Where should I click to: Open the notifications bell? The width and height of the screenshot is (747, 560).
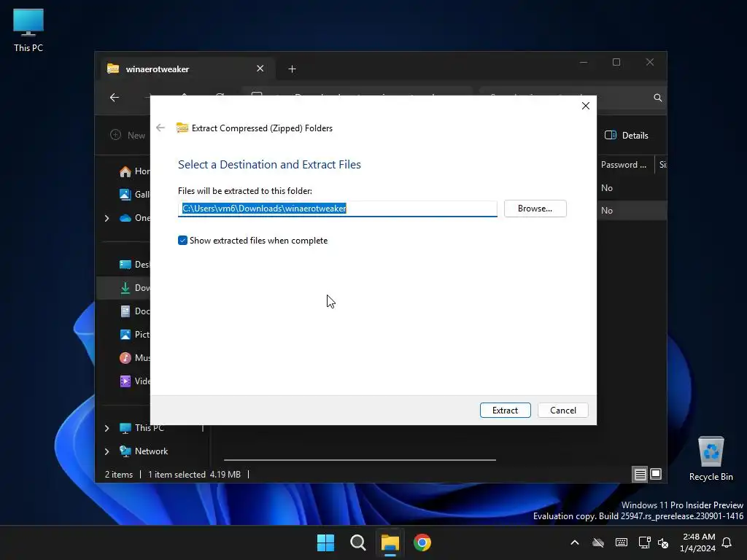(727, 542)
